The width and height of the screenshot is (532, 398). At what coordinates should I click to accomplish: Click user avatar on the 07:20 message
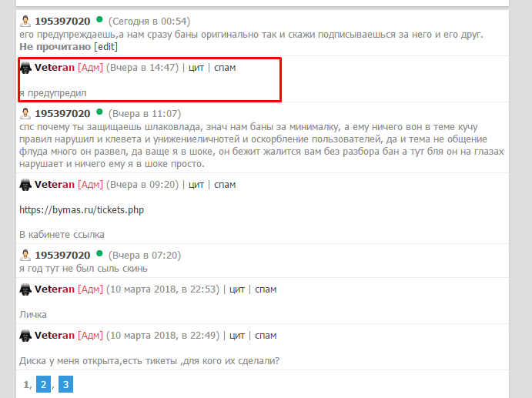[x=25, y=255]
